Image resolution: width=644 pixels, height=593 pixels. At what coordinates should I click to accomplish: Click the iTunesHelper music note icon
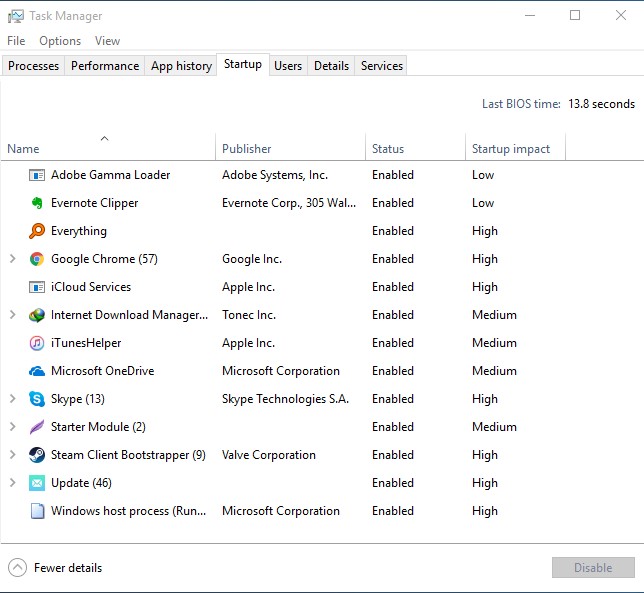pos(37,343)
